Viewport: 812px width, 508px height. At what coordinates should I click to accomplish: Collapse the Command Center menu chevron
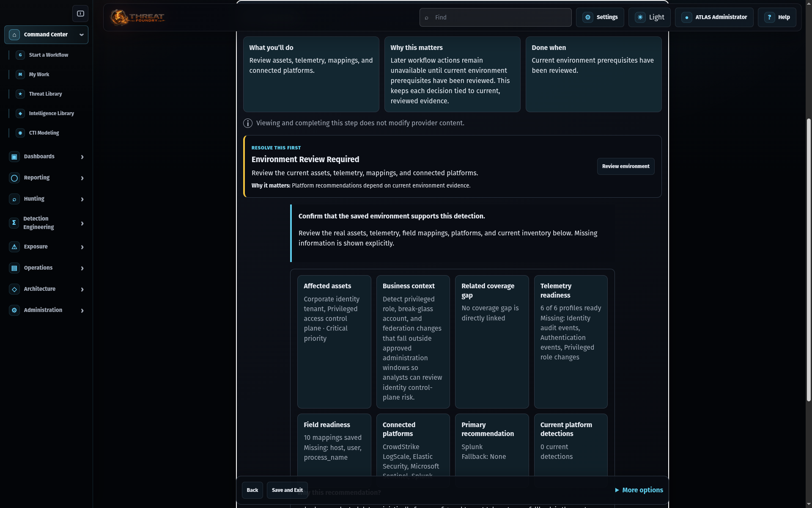coord(82,35)
